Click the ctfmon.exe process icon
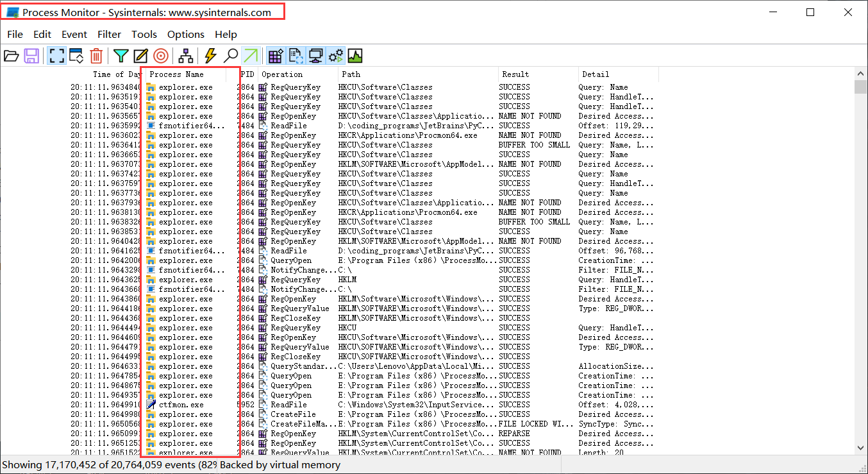This screenshot has height=474, width=868. tap(151, 405)
